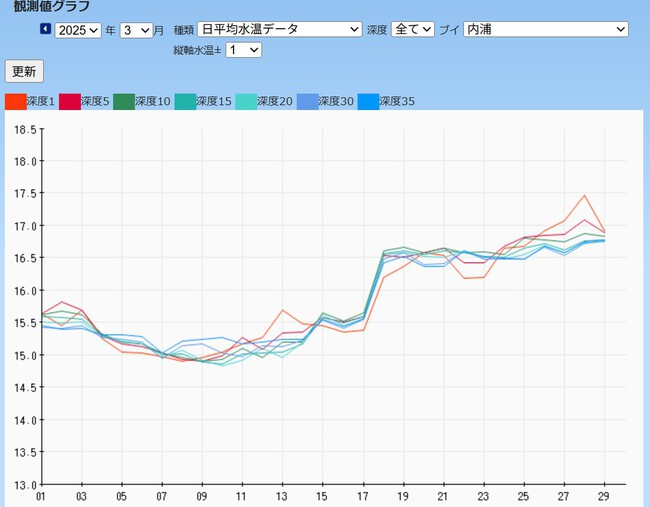Click the 深度1 legend label
The width and height of the screenshot is (650, 507).
click(41, 102)
